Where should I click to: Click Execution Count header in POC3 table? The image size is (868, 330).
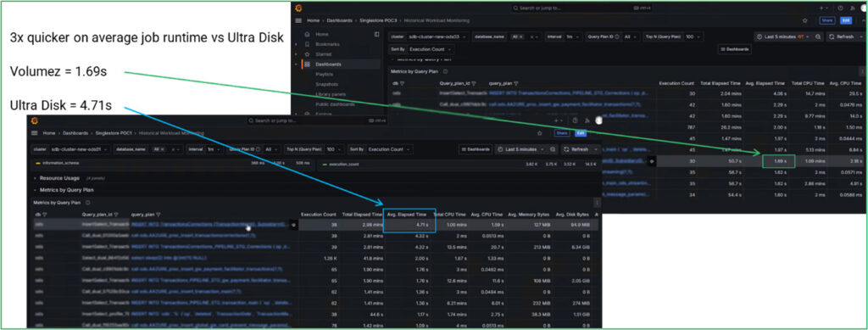(676, 83)
